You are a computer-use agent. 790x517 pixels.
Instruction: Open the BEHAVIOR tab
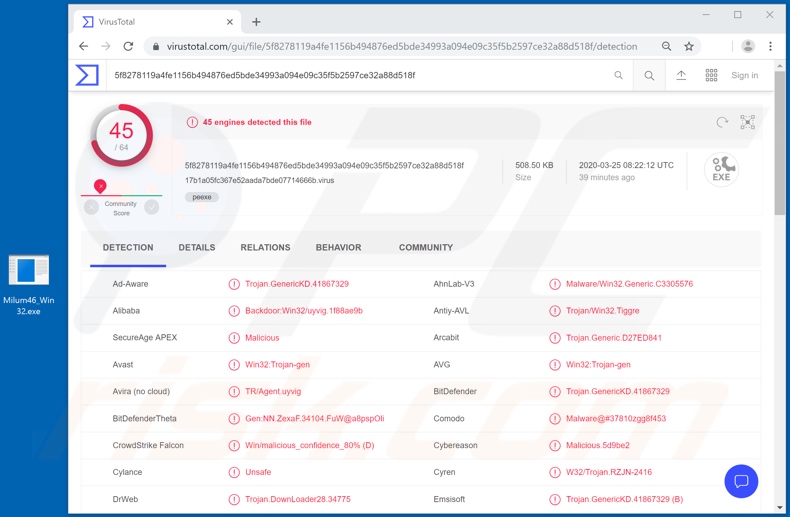[x=338, y=247]
